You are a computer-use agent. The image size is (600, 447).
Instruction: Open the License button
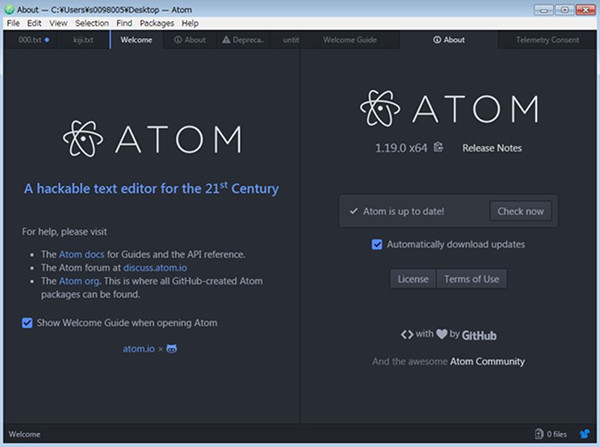(413, 279)
